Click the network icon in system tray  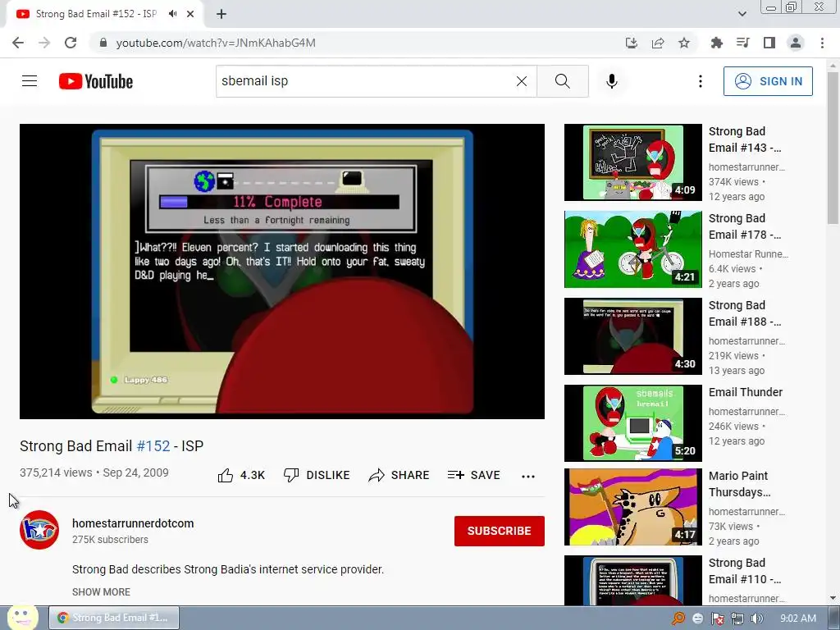(737, 619)
